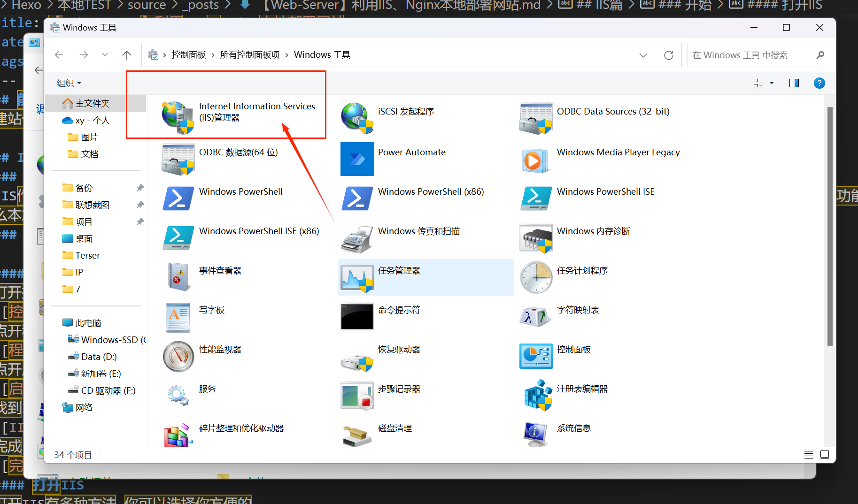Switch to details view in status bar
The image size is (858, 504).
(809, 454)
